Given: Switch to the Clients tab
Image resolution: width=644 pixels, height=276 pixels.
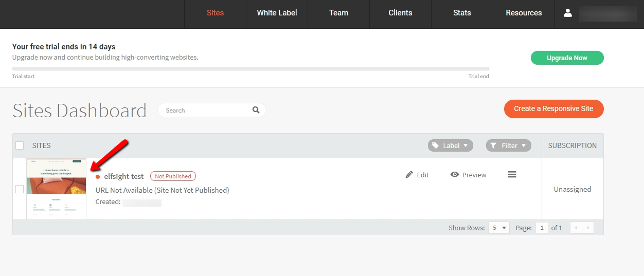Looking at the screenshot, I should point(400,13).
